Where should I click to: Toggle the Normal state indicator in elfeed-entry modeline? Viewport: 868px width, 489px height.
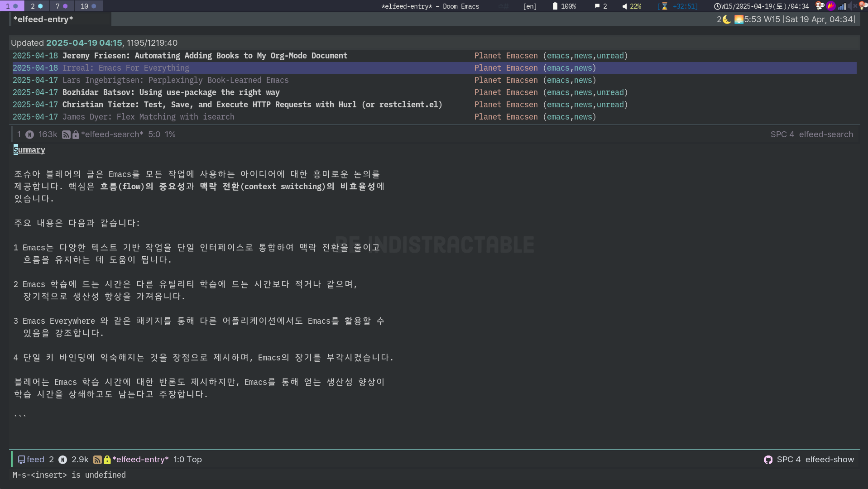[x=63, y=460]
